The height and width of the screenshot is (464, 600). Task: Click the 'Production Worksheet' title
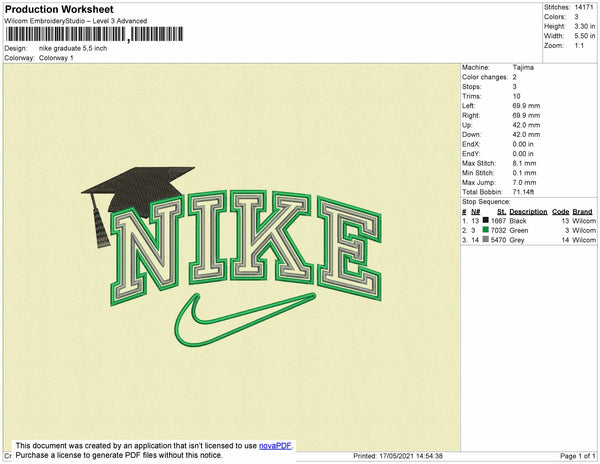[x=59, y=9]
